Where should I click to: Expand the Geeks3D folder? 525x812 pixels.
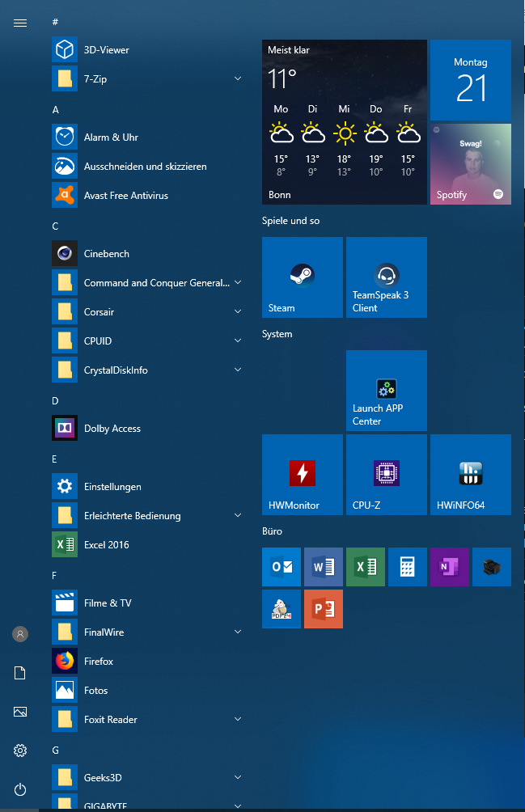238,777
